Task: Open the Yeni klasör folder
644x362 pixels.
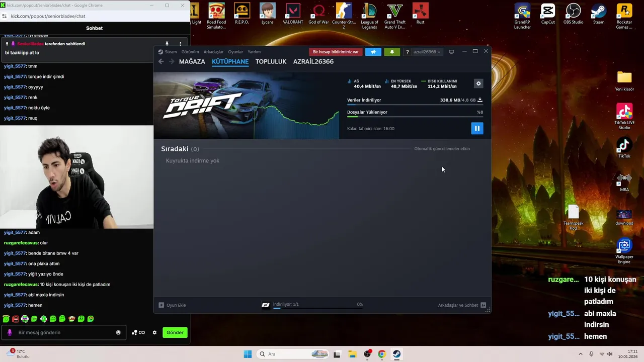Action: click(624, 81)
